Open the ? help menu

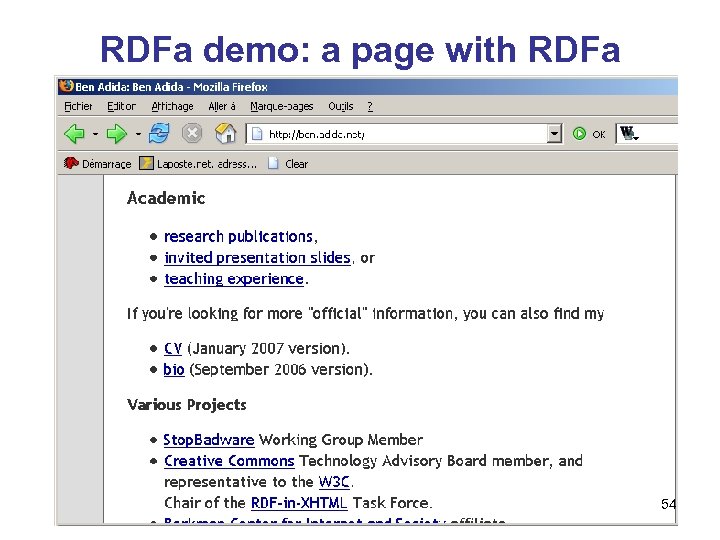click(370, 107)
